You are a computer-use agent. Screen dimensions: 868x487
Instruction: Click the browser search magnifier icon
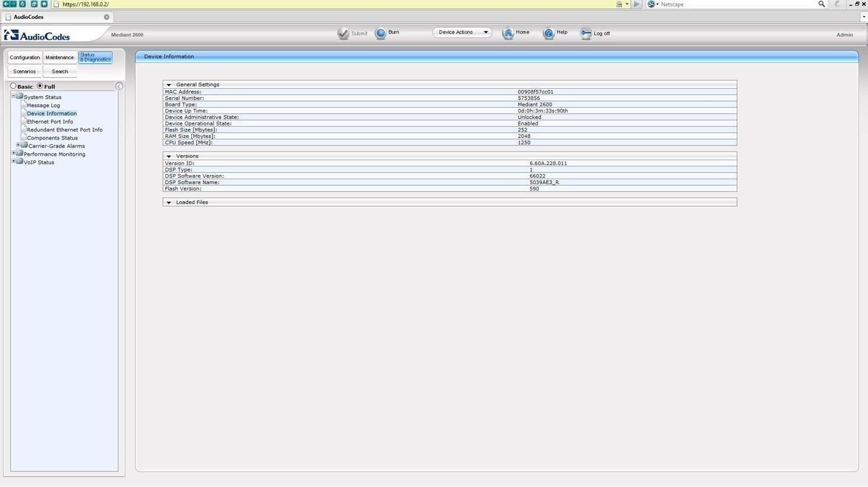click(821, 4)
